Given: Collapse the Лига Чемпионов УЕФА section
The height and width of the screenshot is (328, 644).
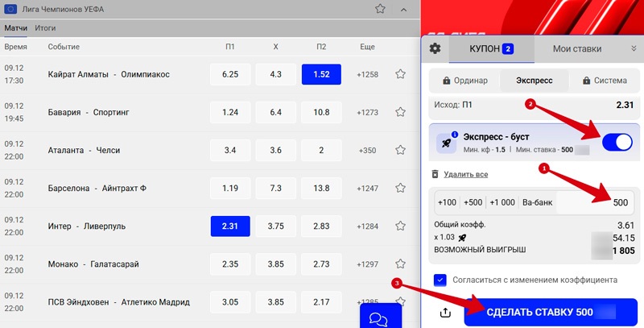Looking at the screenshot, I should pos(402,10).
